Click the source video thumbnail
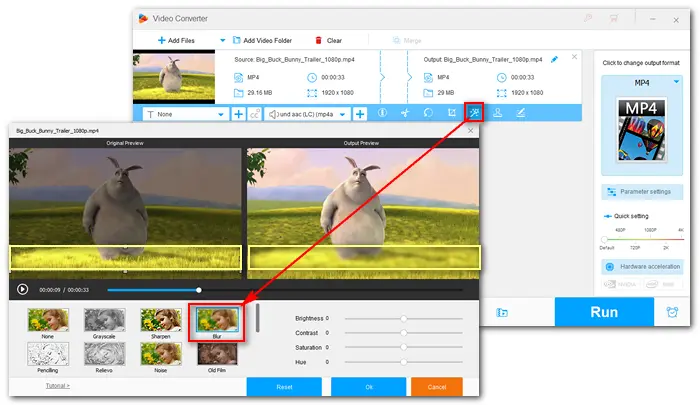 [x=174, y=77]
